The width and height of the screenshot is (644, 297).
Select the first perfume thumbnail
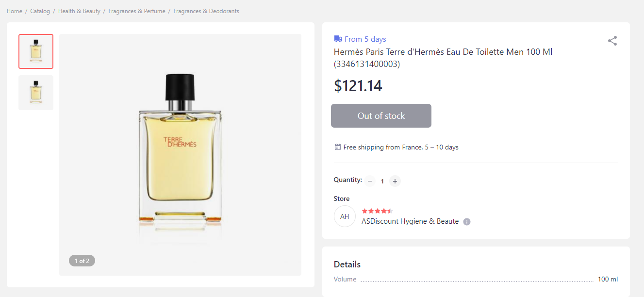(36, 51)
